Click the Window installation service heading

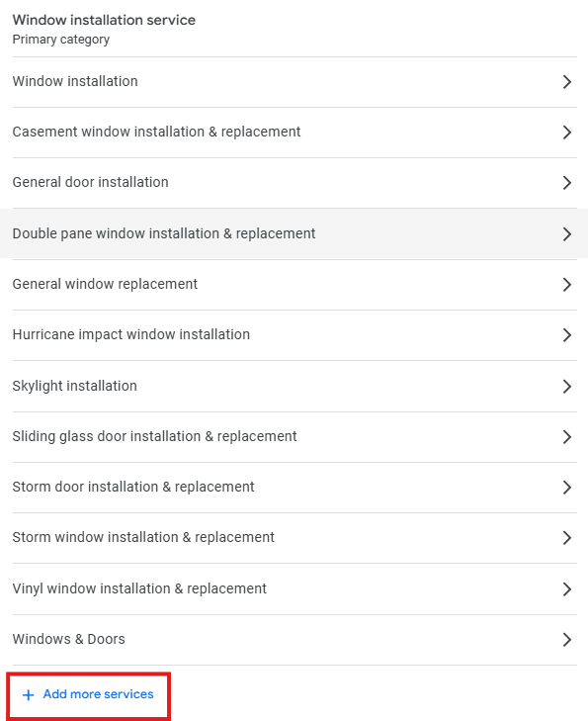point(104,20)
